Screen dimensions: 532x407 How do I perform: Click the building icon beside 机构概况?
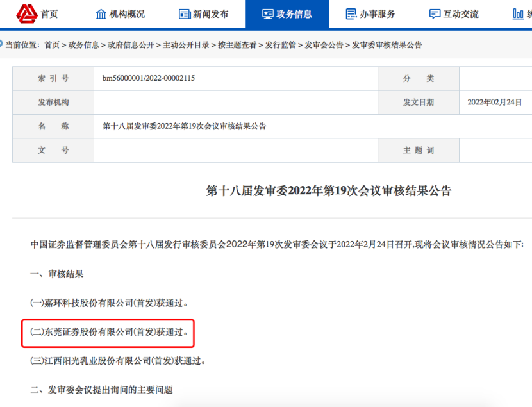(101, 13)
